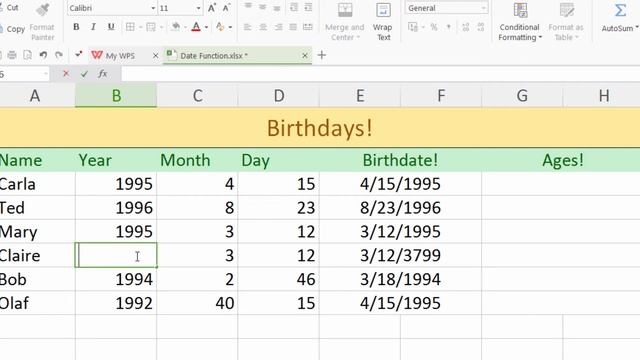Image resolution: width=640 pixels, height=360 pixels.
Task: Click into the formula bar input
Action: (x=380, y=74)
